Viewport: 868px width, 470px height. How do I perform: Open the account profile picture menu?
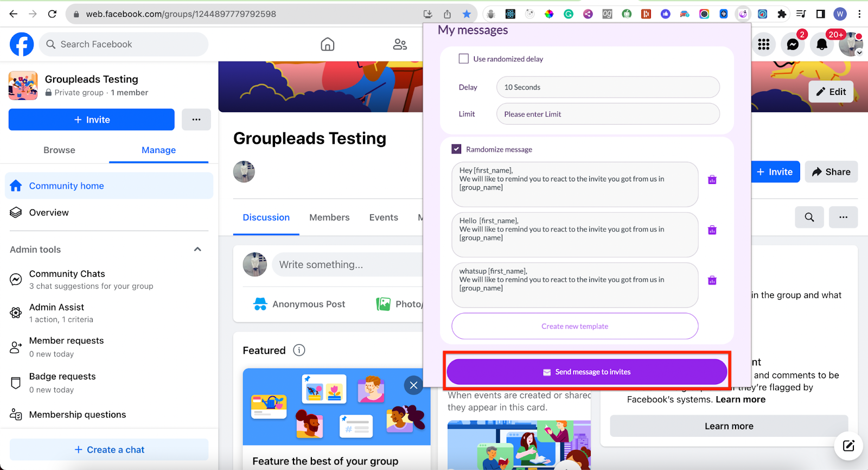click(851, 45)
